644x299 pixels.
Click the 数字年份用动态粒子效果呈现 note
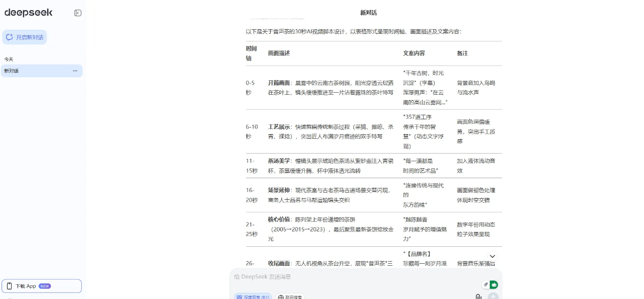(x=476, y=229)
